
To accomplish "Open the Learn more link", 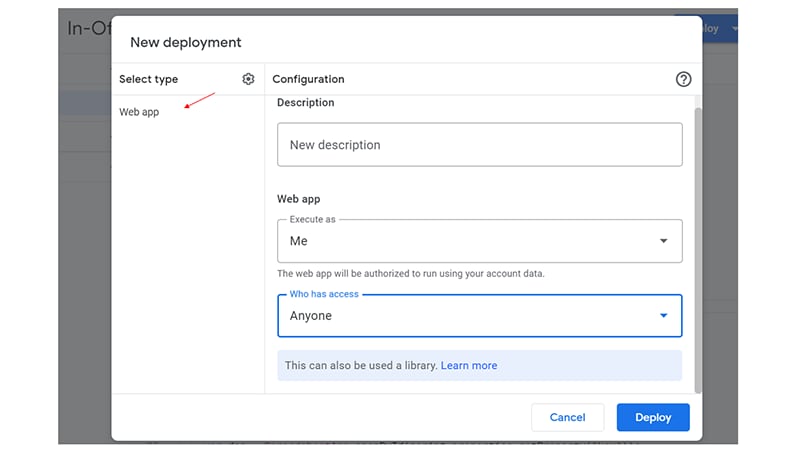I will click(x=469, y=366).
